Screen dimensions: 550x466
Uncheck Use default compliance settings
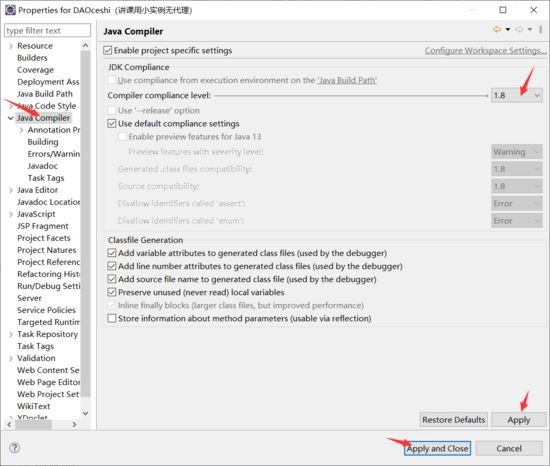(112, 123)
